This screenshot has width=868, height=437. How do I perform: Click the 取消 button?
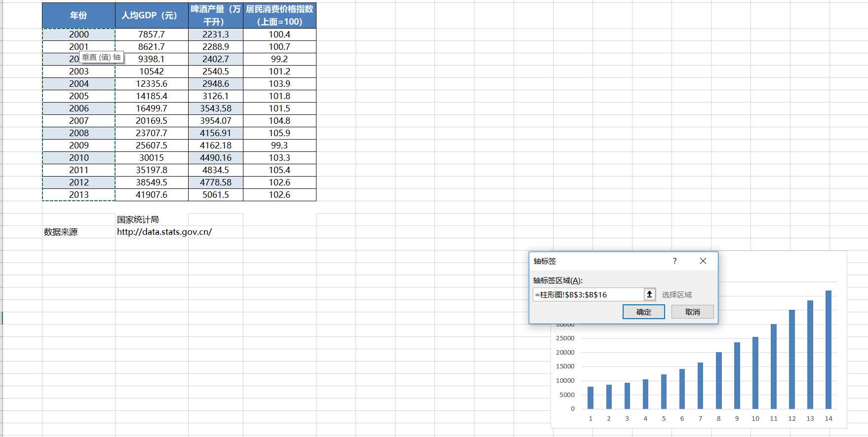point(693,312)
